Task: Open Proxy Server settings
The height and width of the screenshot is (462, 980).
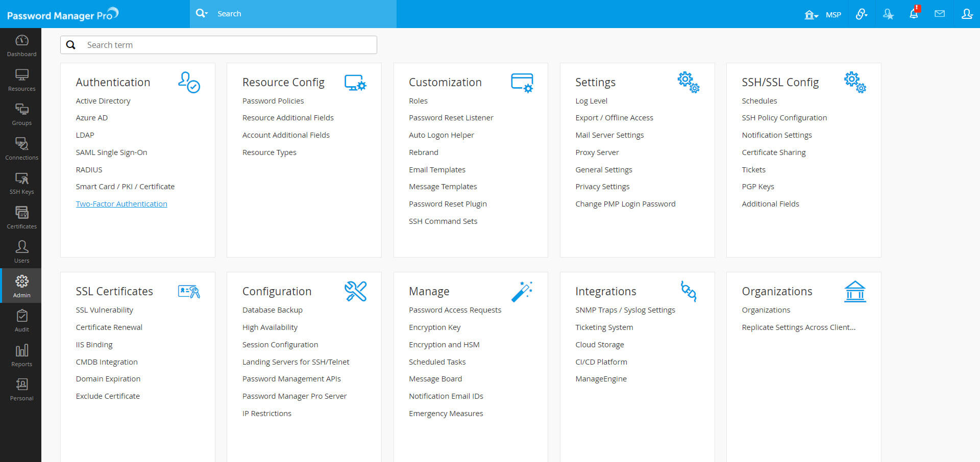Action: pyautogui.click(x=597, y=152)
